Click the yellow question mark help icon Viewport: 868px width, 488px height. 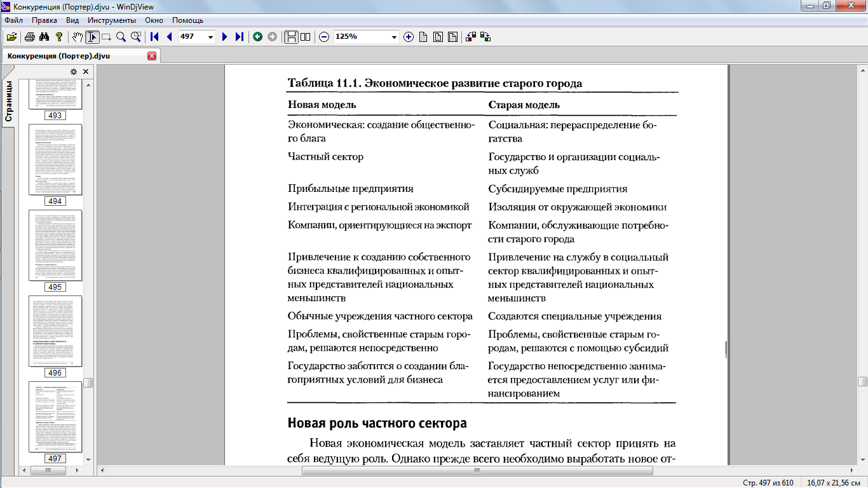click(x=59, y=37)
